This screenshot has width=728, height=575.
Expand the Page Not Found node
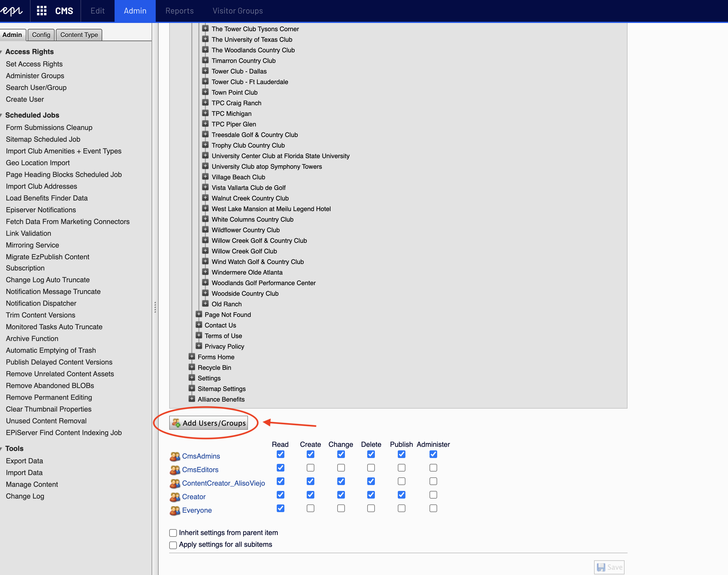click(x=199, y=315)
